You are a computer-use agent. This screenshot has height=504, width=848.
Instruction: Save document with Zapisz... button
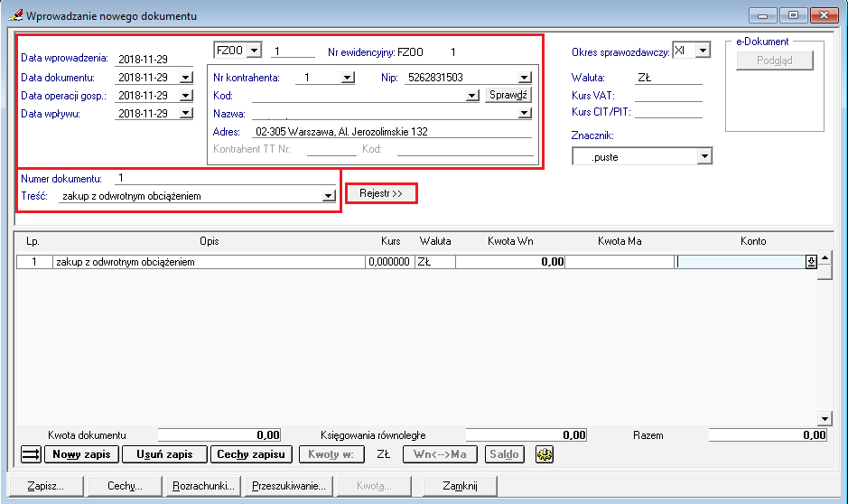(45, 486)
